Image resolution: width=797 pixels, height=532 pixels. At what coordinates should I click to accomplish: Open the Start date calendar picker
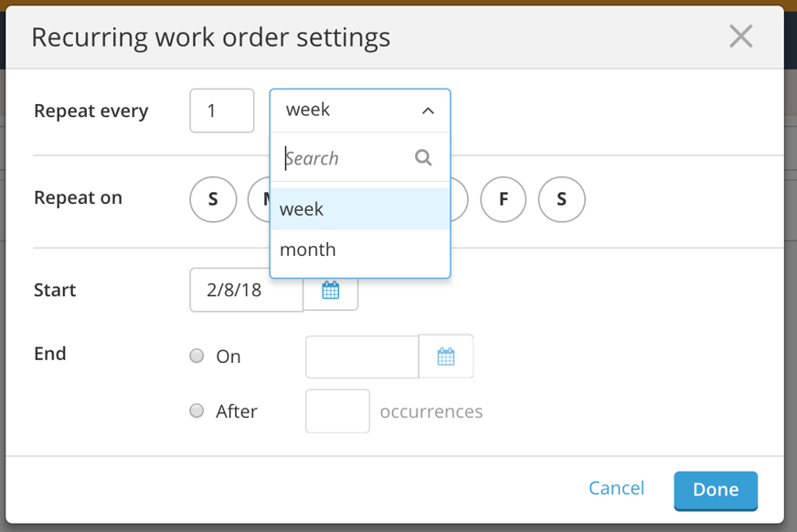tap(330, 290)
